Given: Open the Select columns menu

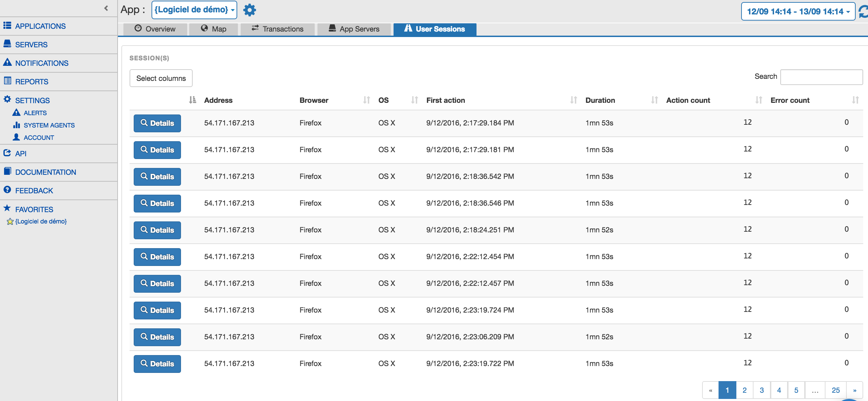Looking at the screenshot, I should [161, 78].
